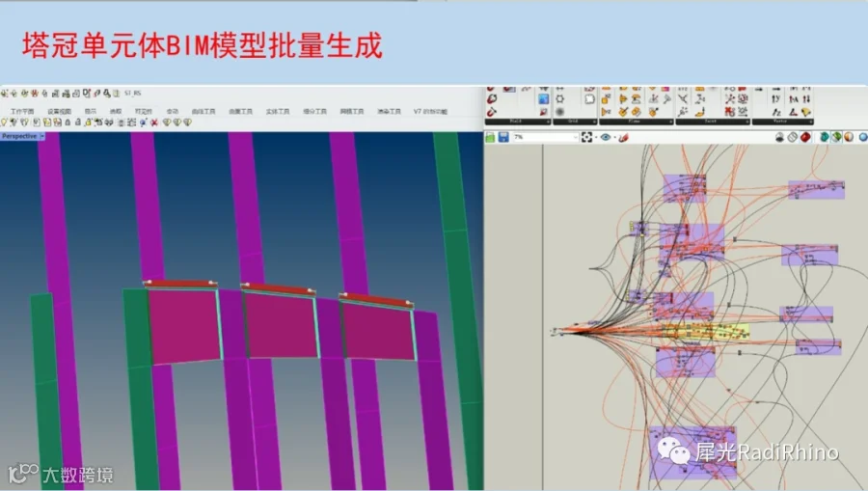
Task: Toggle preview for selected objects only, teal icon
Action: (x=825, y=137)
